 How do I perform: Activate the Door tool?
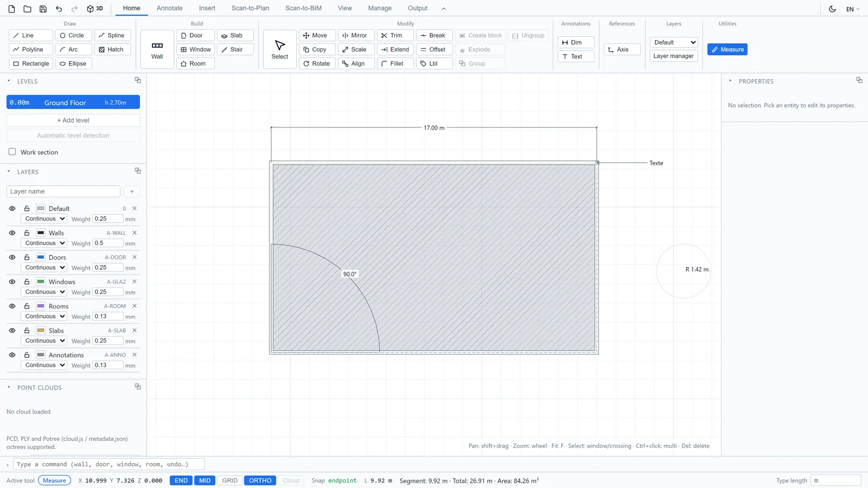click(195, 35)
